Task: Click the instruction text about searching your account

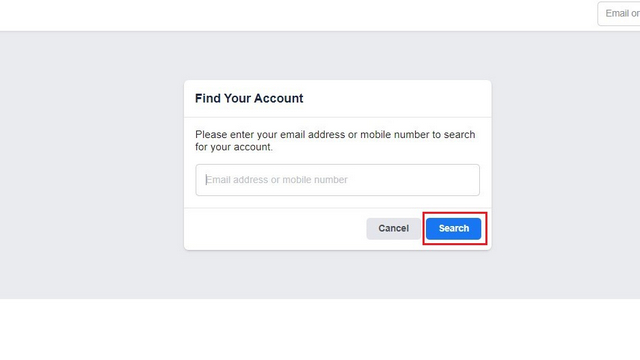Action: point(335,141)
